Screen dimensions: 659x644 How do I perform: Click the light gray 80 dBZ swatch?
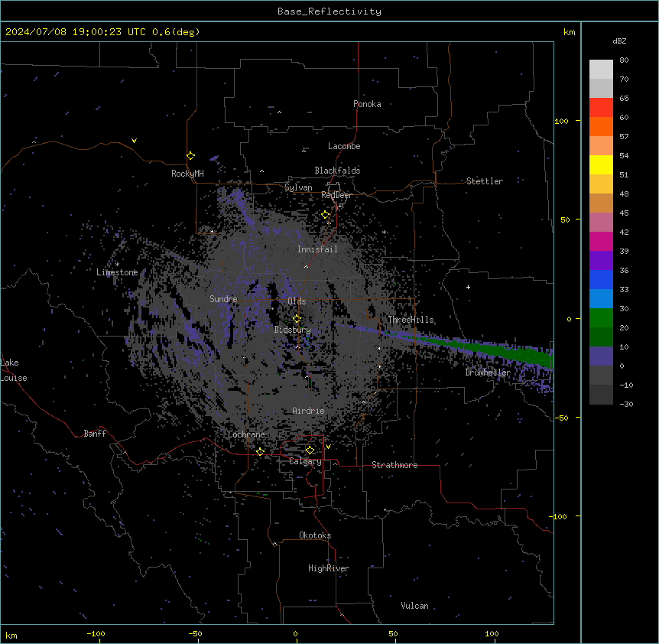coord(601,70)
